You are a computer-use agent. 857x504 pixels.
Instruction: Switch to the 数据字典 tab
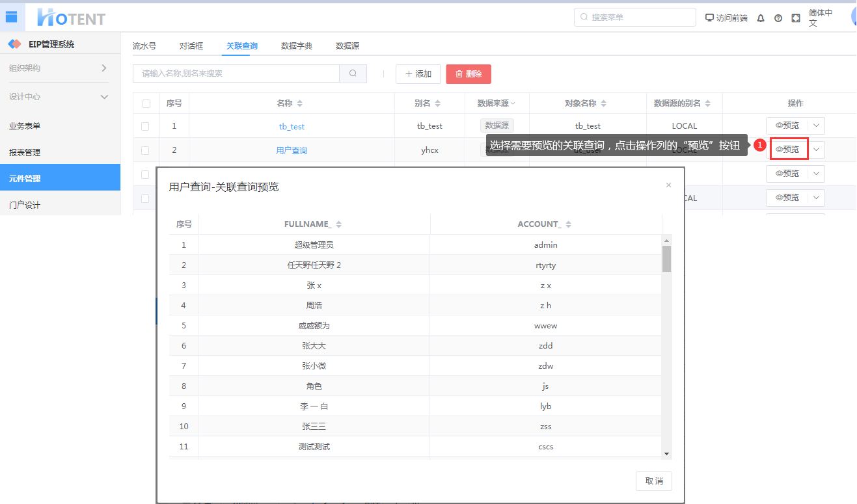(x=296, y=46)
